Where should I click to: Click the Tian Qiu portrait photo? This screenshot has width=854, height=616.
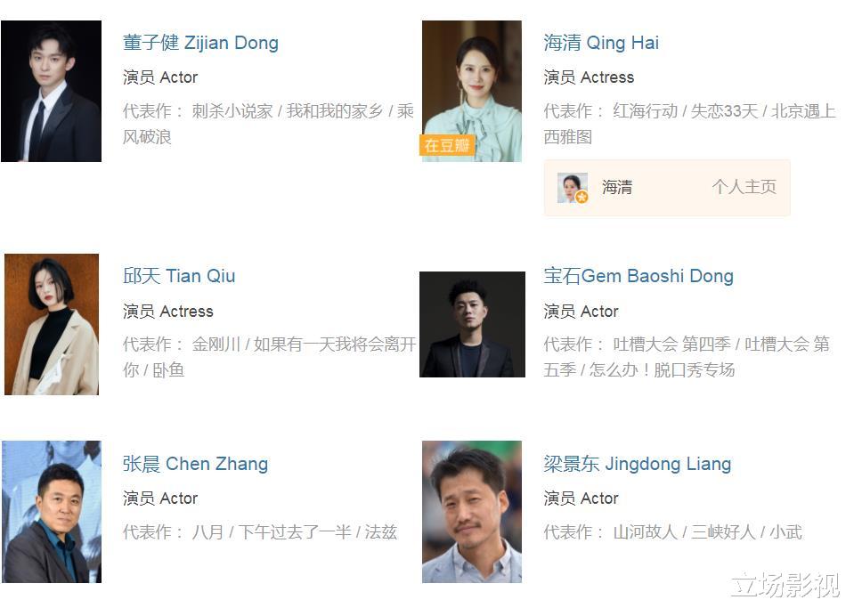[x=52, y=324]
